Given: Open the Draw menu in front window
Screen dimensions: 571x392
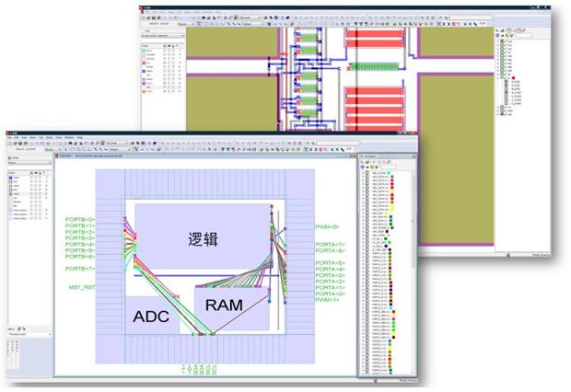Looking at the screenshot, I should (33, 137).
